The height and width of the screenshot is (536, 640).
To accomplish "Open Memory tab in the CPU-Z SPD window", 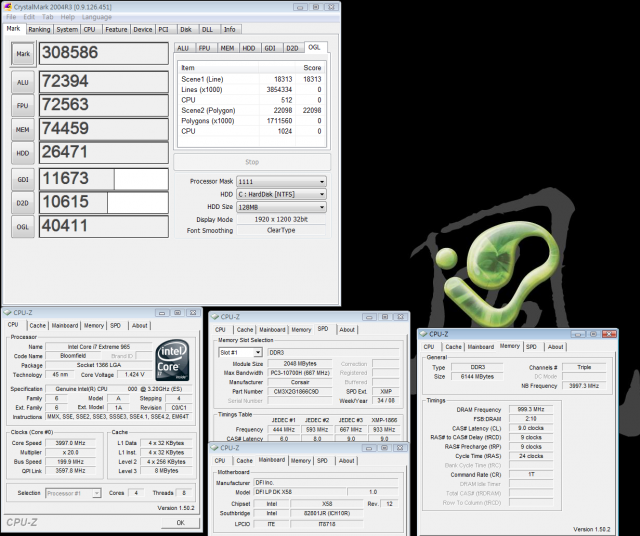I will click(301, 329).
